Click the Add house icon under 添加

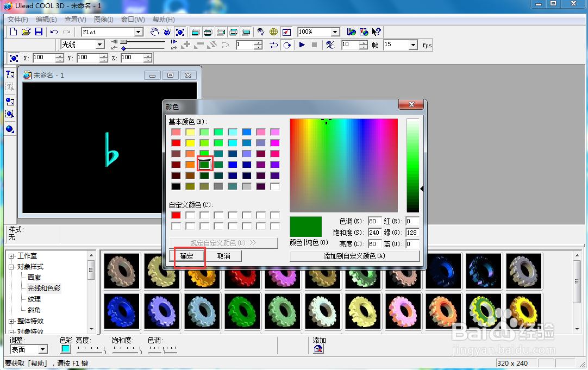coord(318,349)
